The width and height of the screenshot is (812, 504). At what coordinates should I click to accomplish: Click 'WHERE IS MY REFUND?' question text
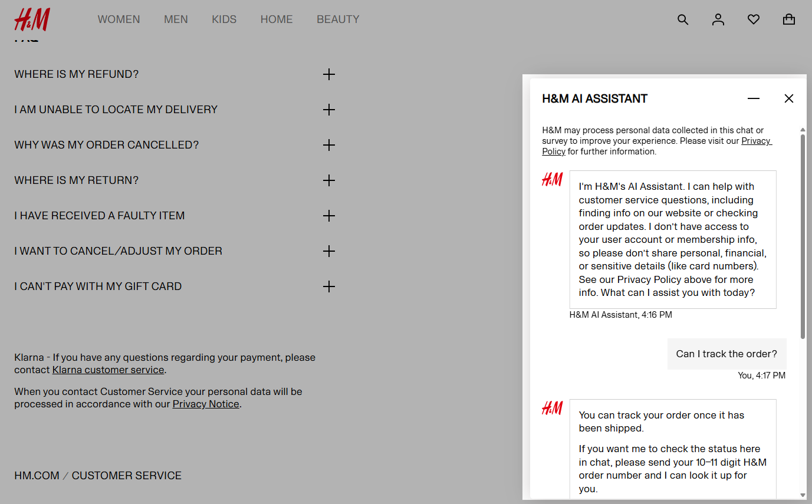(x=77, y=74)
